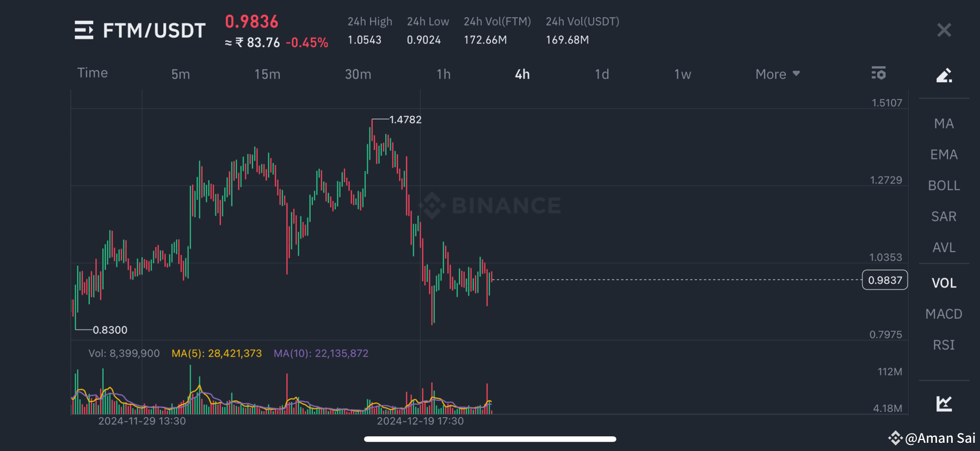Toggle the VOL indicator display
This screenshot has height=451, width=980.
coord(944,283)
